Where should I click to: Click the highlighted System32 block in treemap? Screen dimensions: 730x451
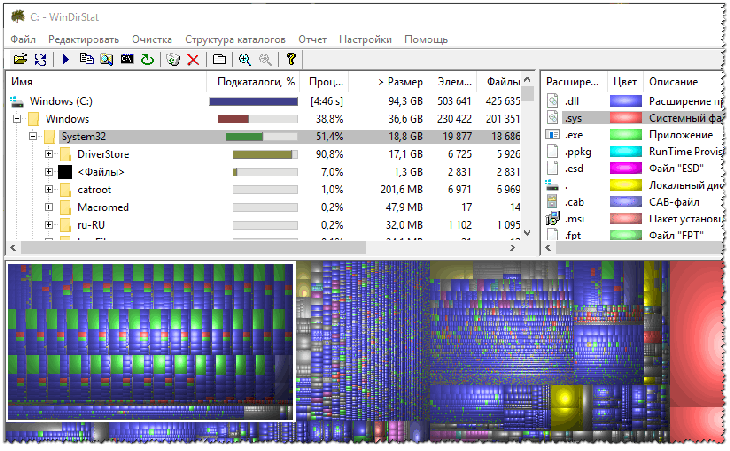tap(151, 342)
